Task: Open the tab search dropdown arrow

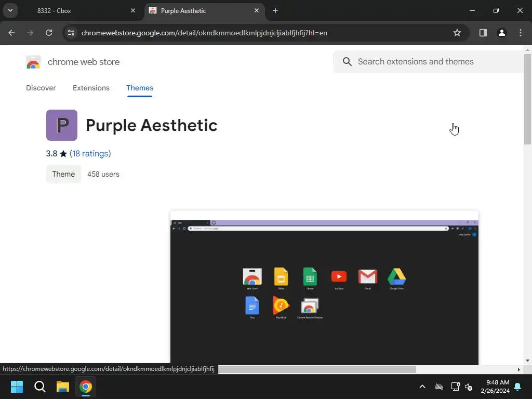Action: [10, 10]
